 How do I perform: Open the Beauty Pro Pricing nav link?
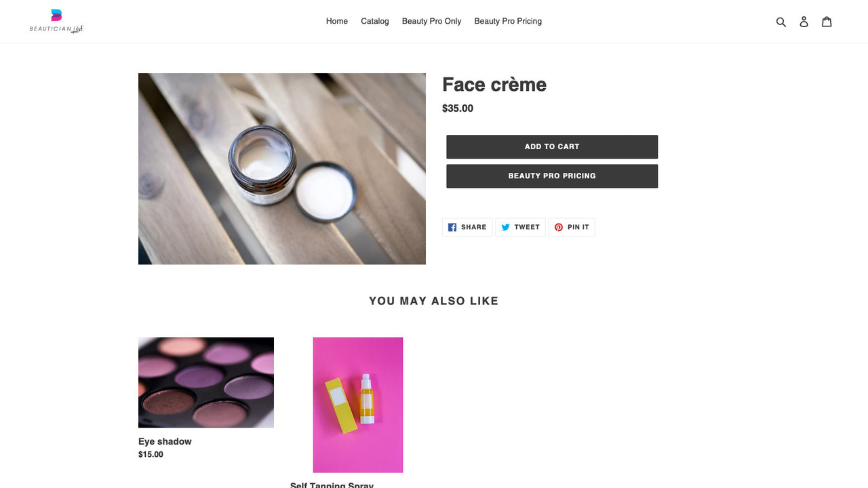[508, 21]
